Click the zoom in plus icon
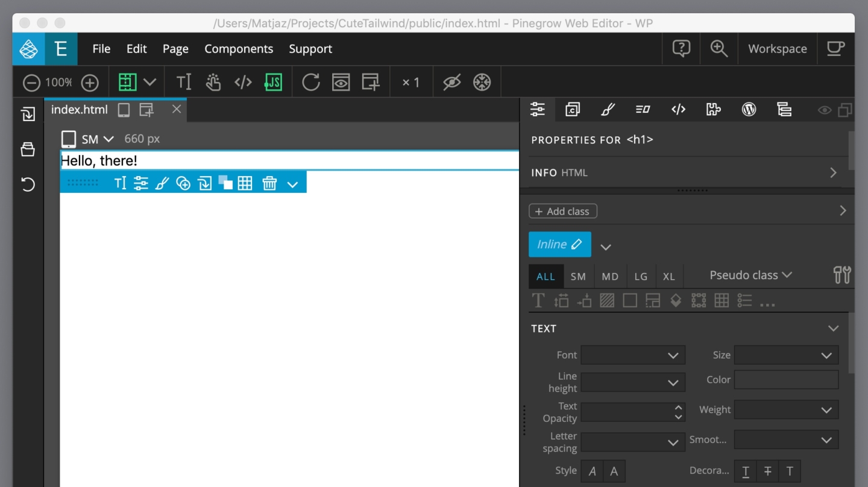 coord(90,83)
